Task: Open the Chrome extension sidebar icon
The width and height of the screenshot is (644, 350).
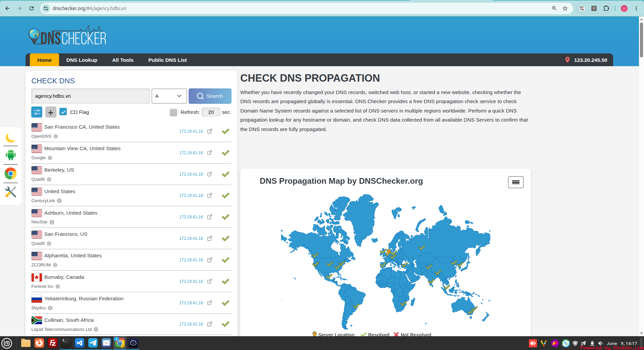Action: tap(11, 174)
